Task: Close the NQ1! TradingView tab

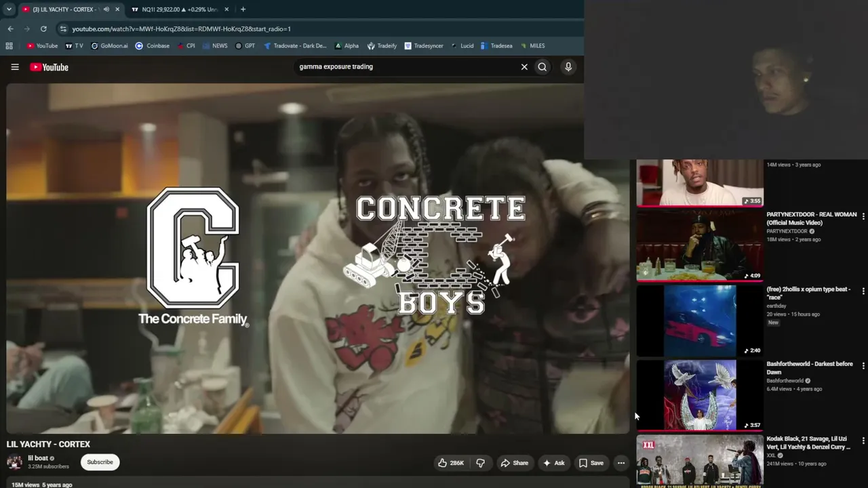Action: [x=226, y=9]
